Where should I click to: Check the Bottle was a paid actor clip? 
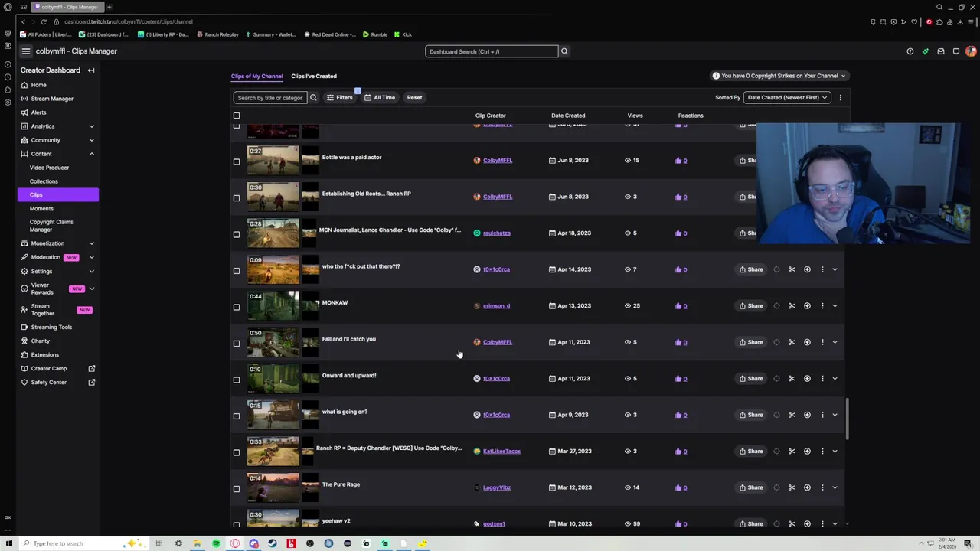point(237,161)
